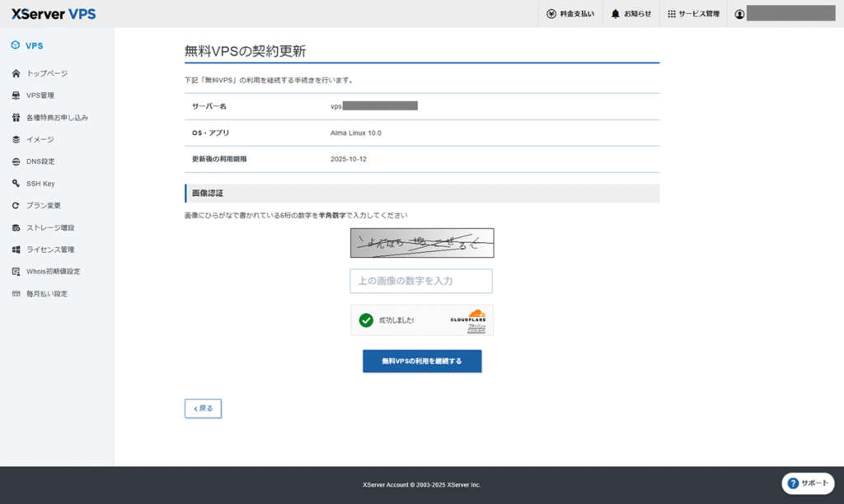Viewport: 844px width, 504px height.
Task: Click the Cloudflare green success checkmark
Action: tap(366, 320)
